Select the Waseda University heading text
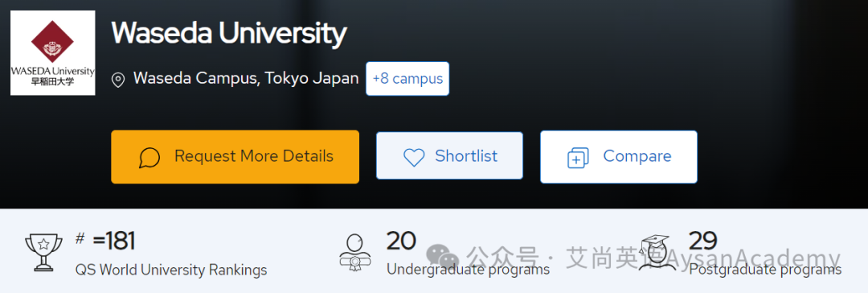868x293 pixels. point(228,34)
